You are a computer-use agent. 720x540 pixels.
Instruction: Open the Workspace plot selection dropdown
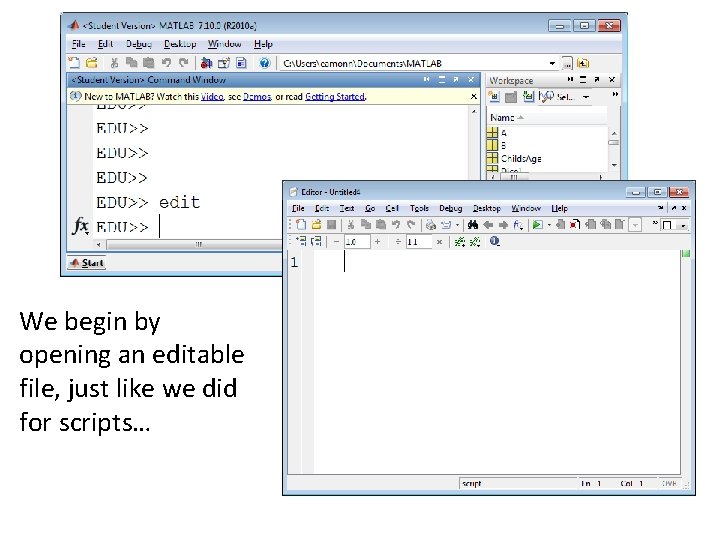click(586, 97)
